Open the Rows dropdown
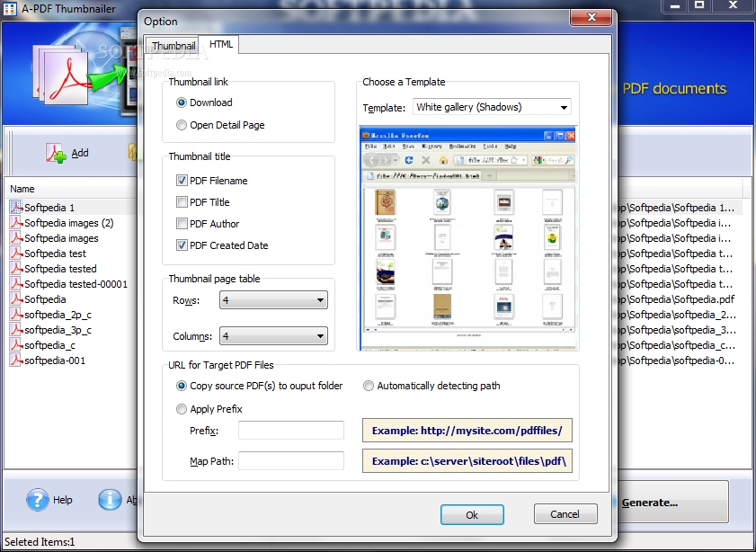The height and width of the screenshot is (552, 756). coord(273,300)
